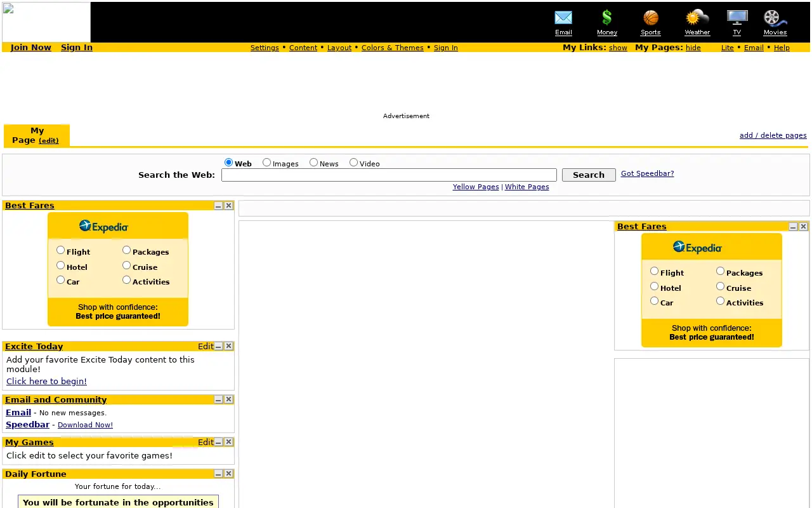Focus the Search the Web text field

point(389,175)
